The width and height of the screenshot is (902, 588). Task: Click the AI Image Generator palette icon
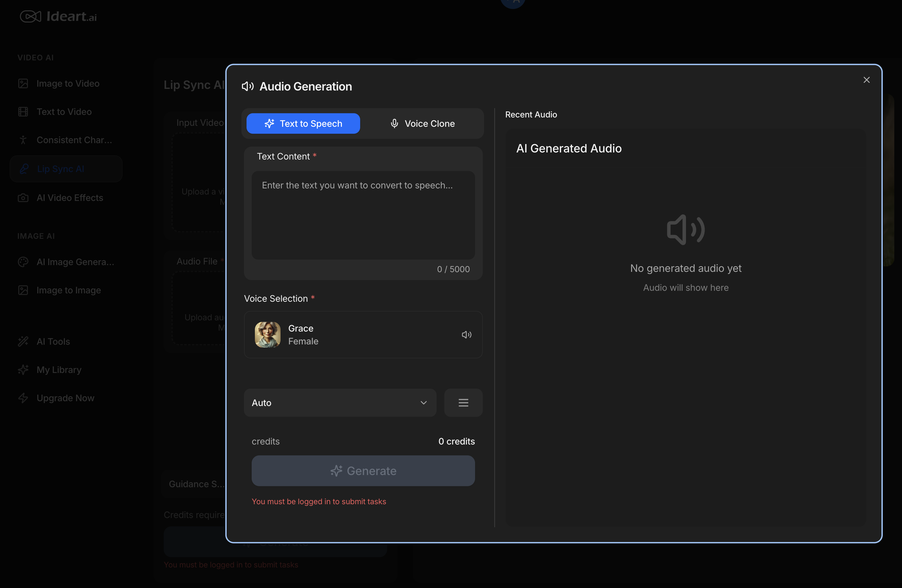point(23,262)
